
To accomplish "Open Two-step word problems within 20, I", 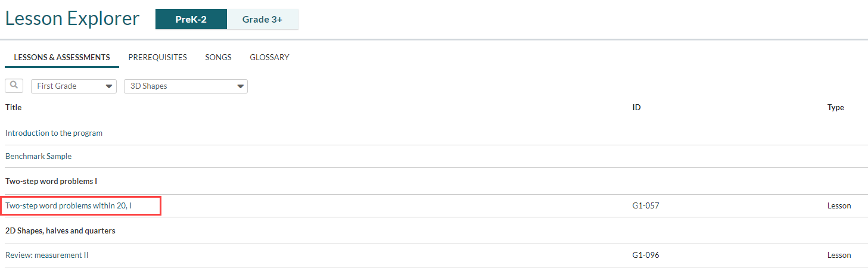I will tap(69, 205).
